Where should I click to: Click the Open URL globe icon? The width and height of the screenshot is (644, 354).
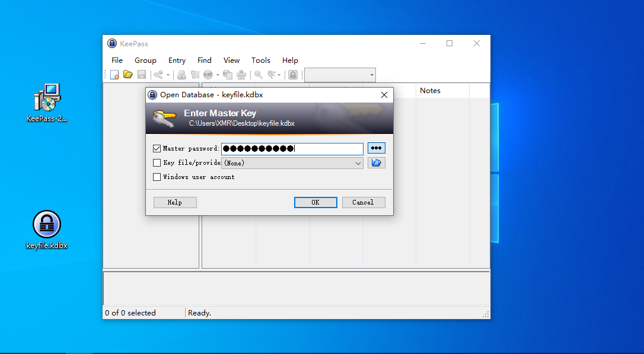[x=208, y=75]
